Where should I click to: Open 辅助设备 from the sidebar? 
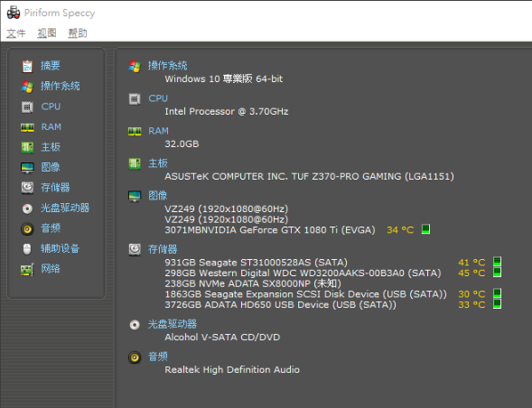coord(60,248)
